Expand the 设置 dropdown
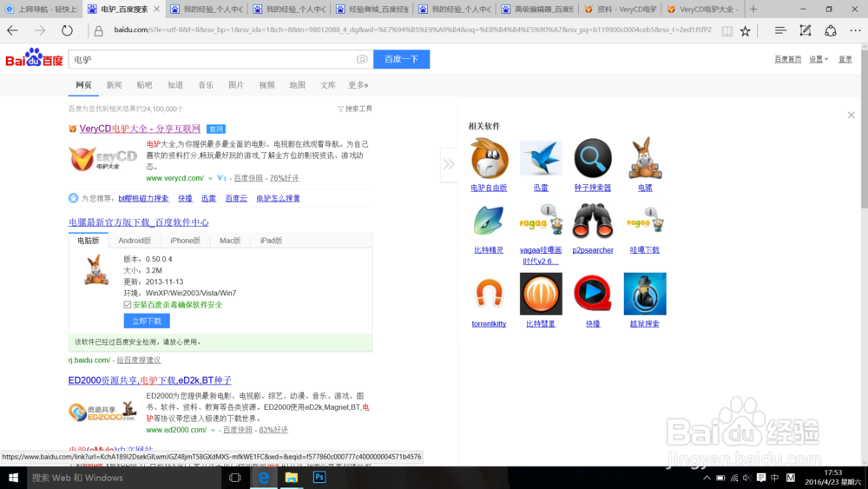Viewport: 868px width, 489px height. [819, 59]
